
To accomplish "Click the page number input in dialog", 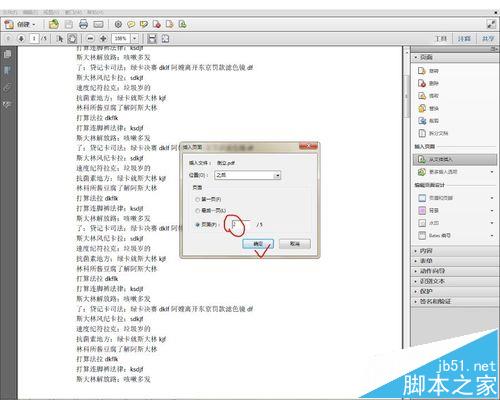I will point(241,225).
